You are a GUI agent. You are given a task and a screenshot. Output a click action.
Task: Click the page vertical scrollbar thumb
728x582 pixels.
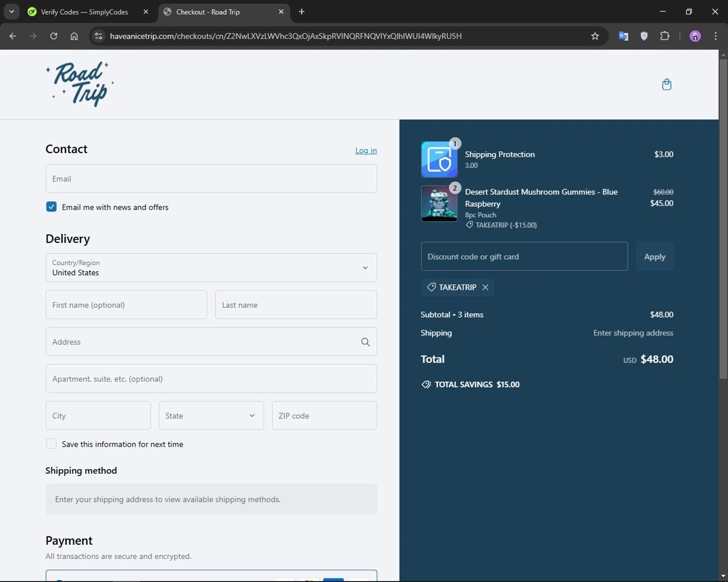723,218
